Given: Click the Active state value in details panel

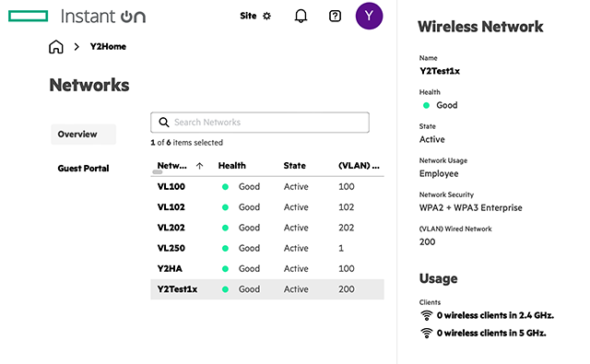Looking at the screenshot, I should click(432, 139).
